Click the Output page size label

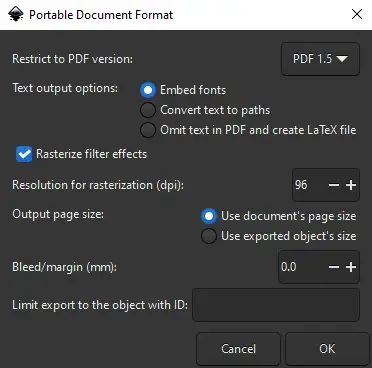point(58,214)
